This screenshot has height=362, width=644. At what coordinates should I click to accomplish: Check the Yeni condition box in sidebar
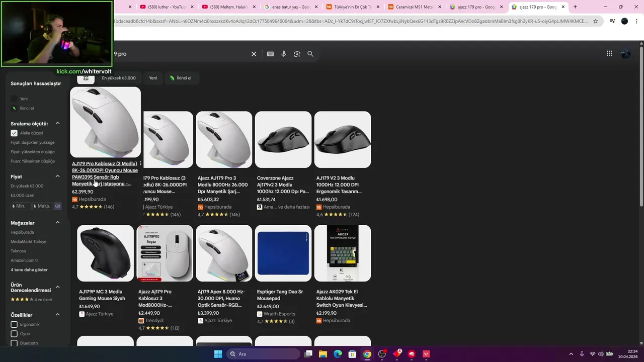[14, 99]
